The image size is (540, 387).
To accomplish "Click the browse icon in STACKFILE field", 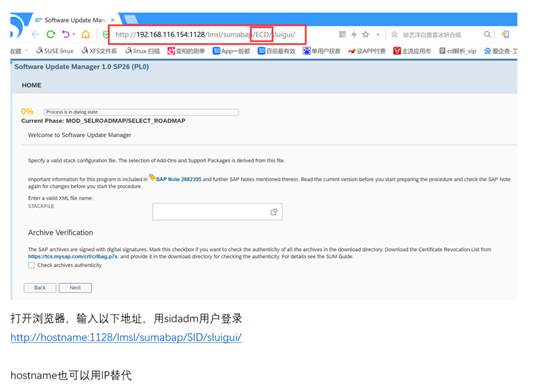I will click(274, 212).
